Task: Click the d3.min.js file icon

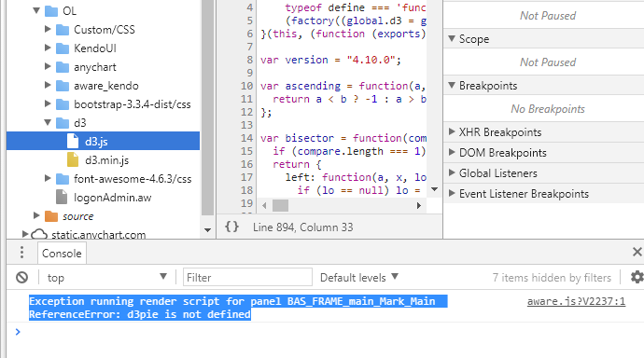Action: tap(73, 159)
